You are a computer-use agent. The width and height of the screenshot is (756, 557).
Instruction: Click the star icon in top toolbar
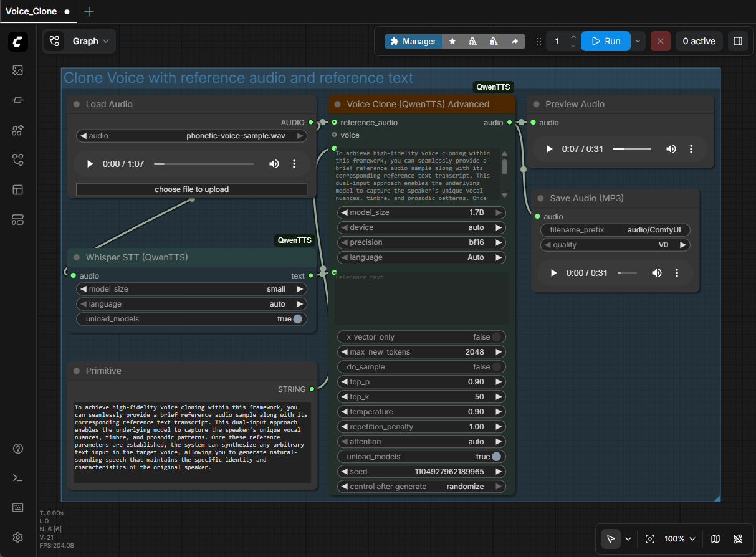pos(452,41)
